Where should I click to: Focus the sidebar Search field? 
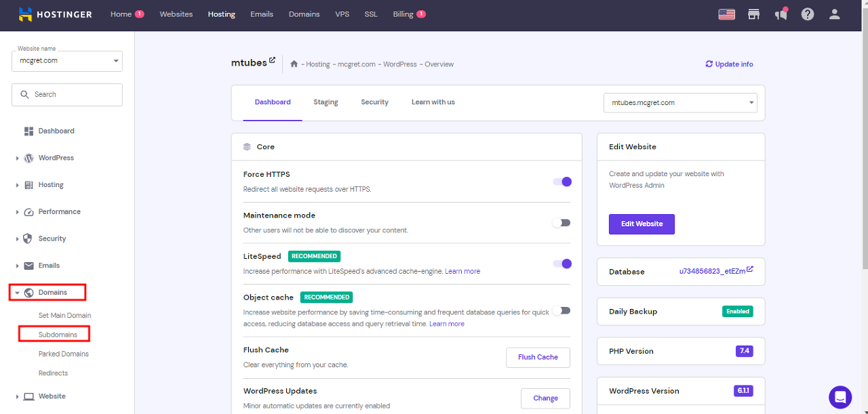tap(67, 95)
